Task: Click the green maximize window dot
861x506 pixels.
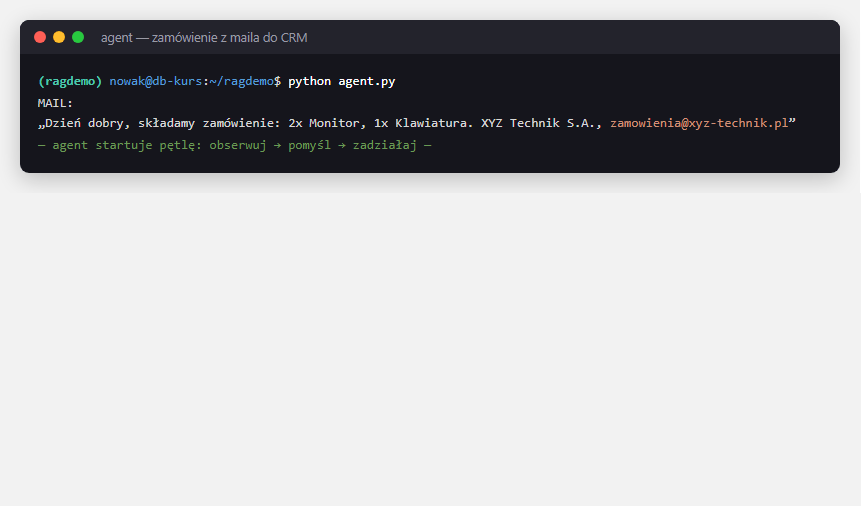Action: click(78, 37)
